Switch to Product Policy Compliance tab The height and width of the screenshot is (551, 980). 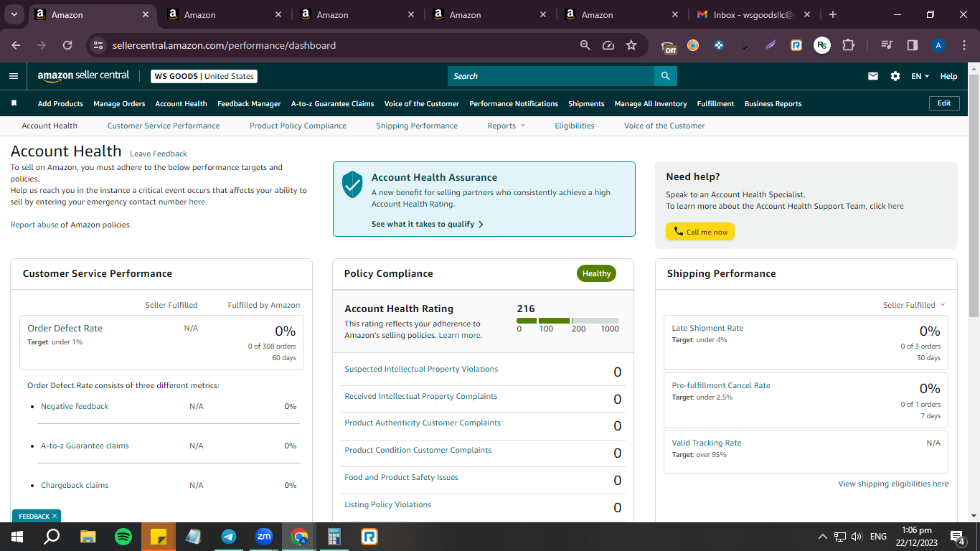click(298, 126)
